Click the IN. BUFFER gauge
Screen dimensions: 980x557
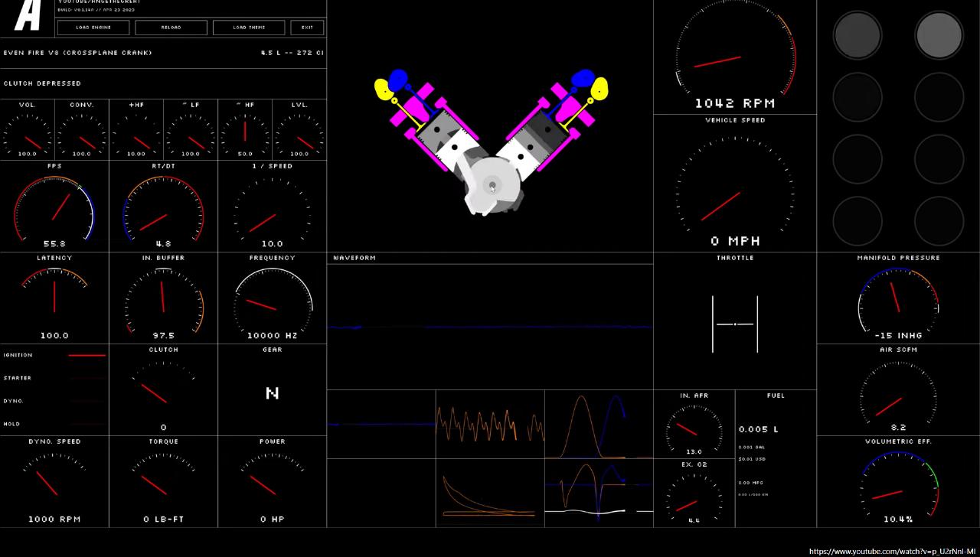pyautogui.click(x=163, y=298)
